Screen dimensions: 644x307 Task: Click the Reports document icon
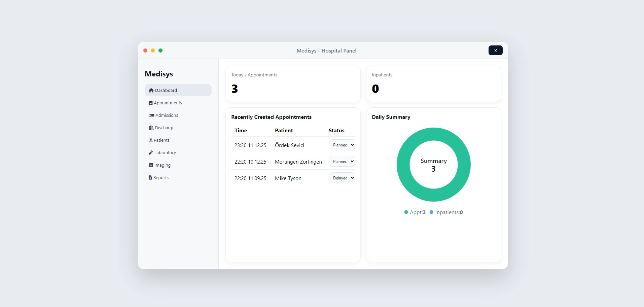coord(150,177)
